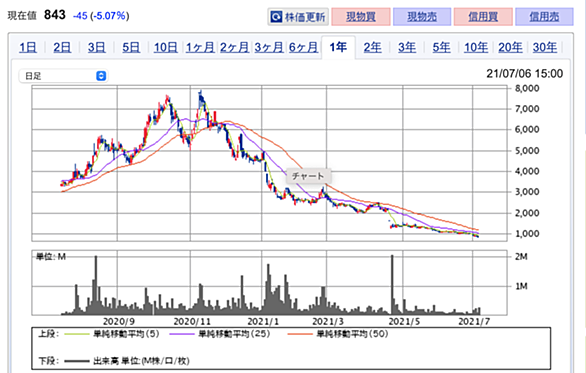Click the 株価更新 refresh icon

point(277,17)
